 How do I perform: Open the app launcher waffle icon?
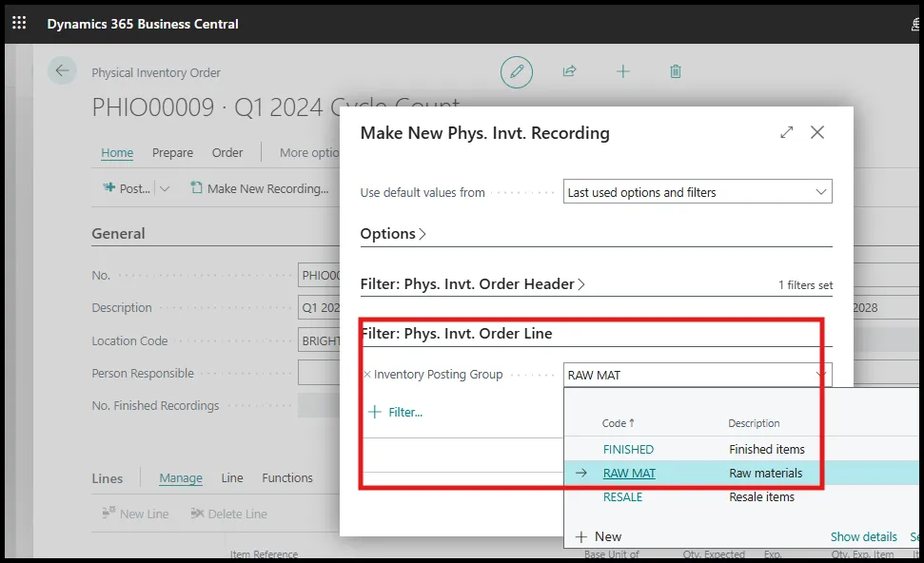tap(19, 23)
